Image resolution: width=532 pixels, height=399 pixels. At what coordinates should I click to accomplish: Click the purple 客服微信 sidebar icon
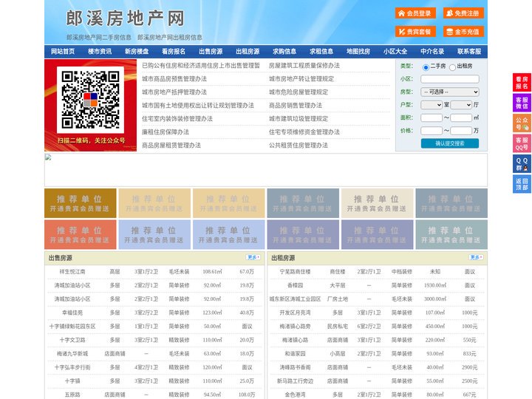click(522, 103)
